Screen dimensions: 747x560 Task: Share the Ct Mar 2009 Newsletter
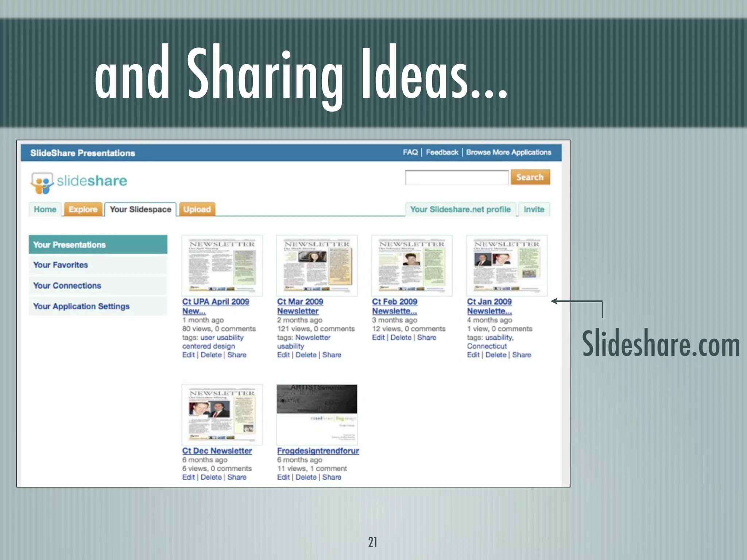click(332, 355)
